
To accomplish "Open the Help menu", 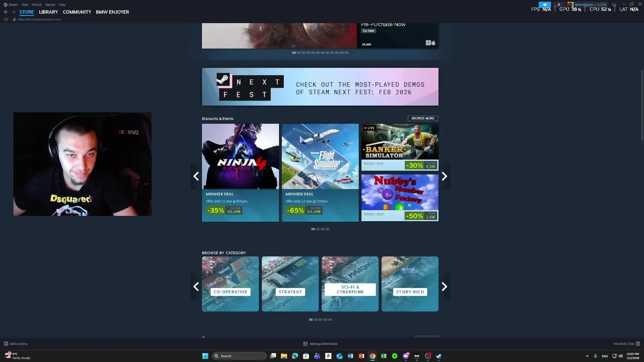I will pyautogui.click(x=62, y=5).
